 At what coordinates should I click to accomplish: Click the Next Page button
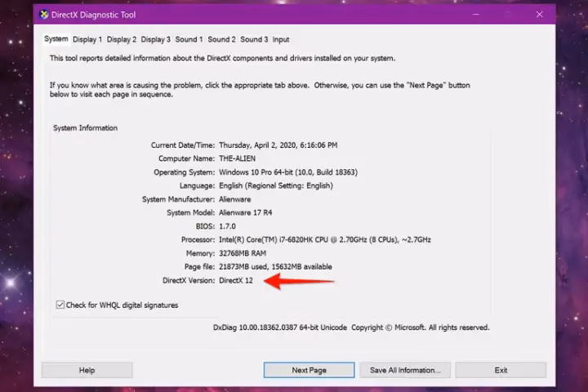pyautogui.click(x=309, y=370)
